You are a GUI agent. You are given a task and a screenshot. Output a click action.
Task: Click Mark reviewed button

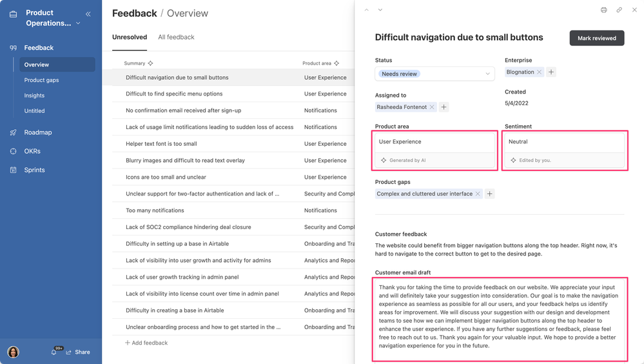click(597, 38)
